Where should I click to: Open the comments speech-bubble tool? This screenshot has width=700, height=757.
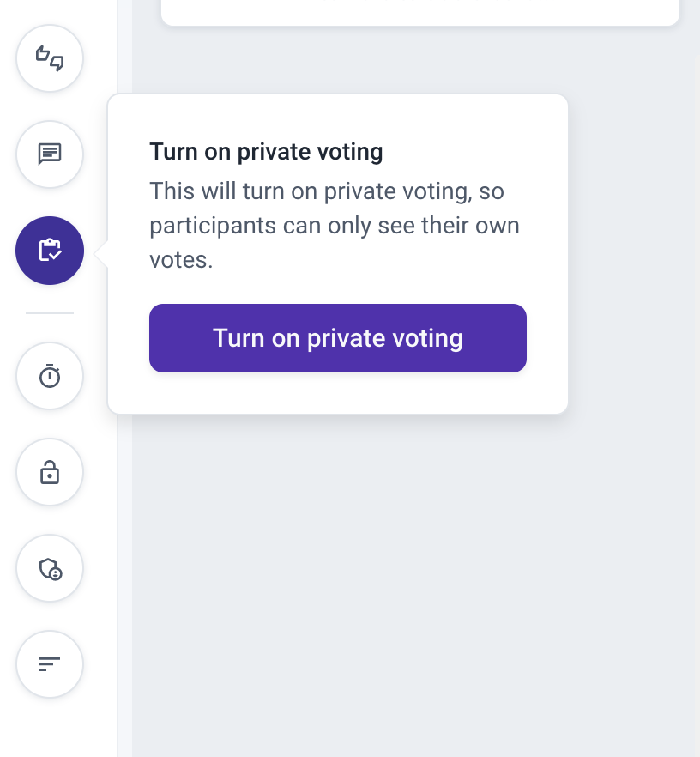50,154
